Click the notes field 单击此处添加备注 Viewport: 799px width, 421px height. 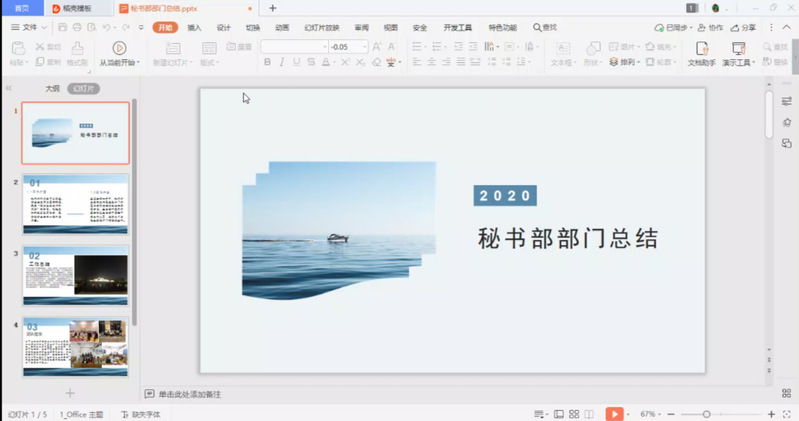pyautogui.click(x=190, y=394)
